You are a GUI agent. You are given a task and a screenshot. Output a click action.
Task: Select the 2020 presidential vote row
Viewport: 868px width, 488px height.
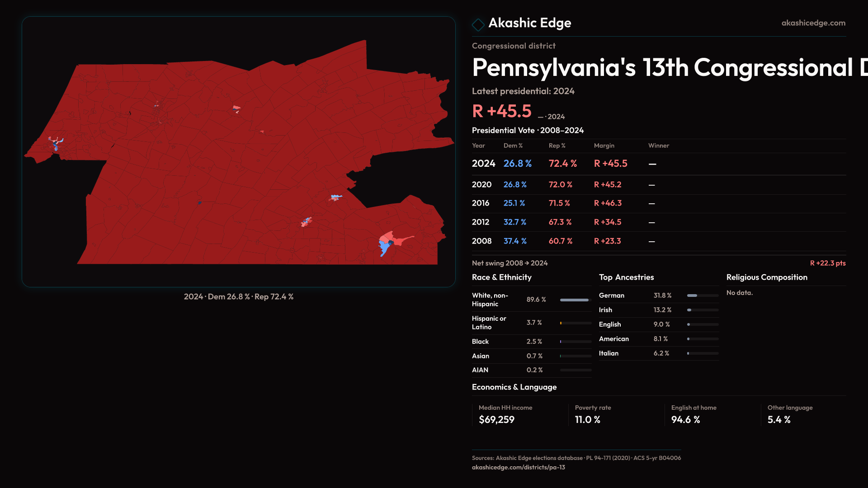[x=481, y=185]
